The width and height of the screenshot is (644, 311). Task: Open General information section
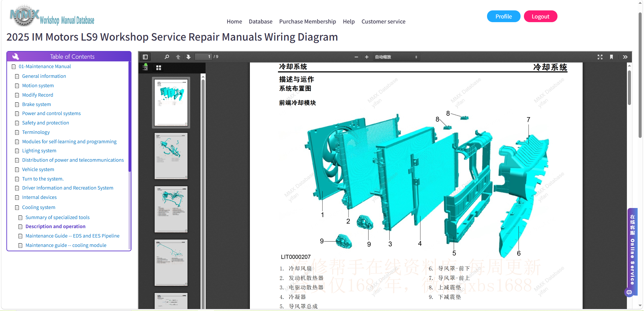(44, 76)
